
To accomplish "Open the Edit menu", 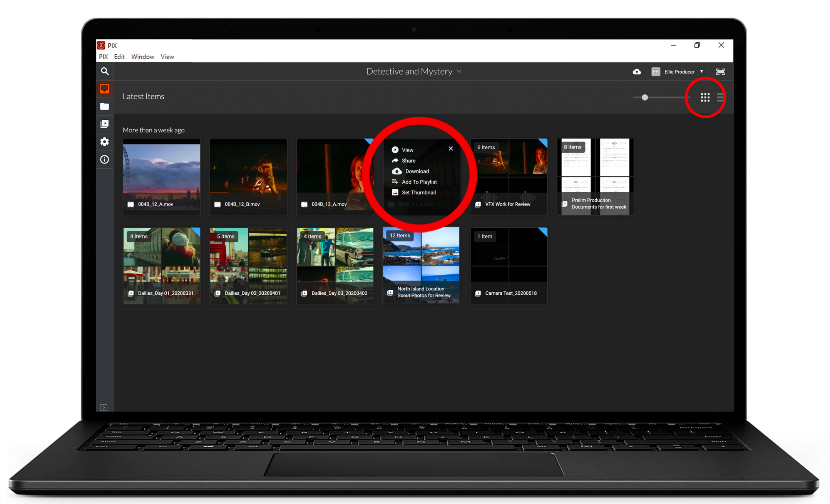I will point(119,57).
